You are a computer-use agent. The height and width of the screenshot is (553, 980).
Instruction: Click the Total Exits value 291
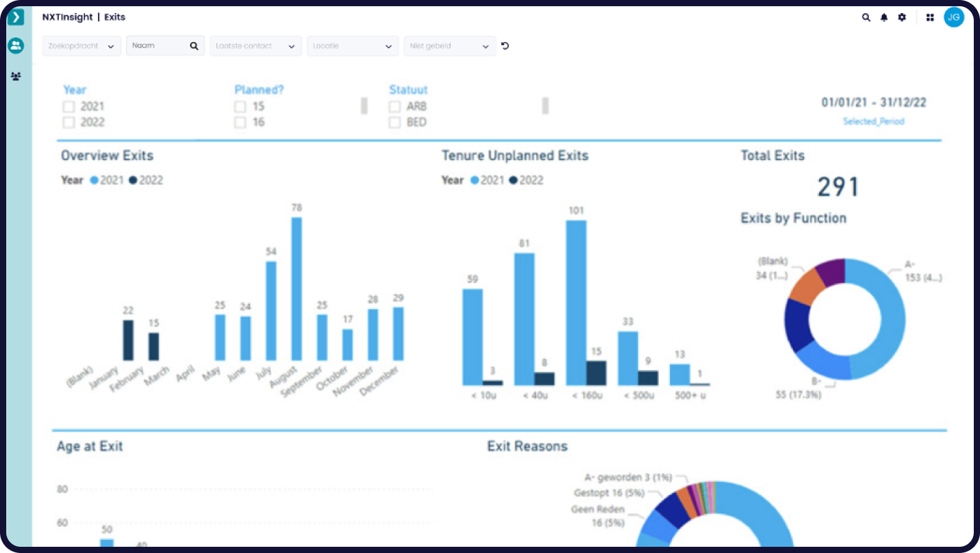click(838, 187)
